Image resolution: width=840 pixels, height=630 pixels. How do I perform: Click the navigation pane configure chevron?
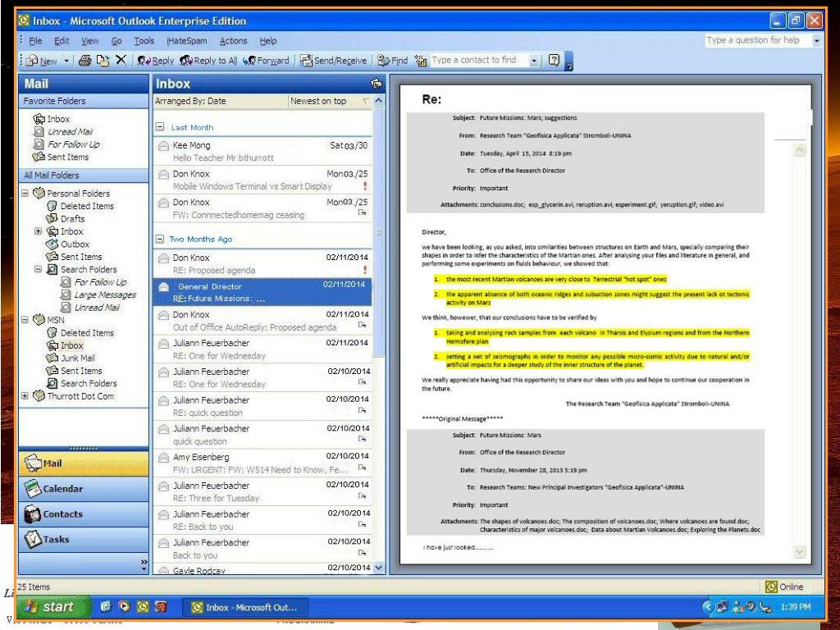pos(144,564)
